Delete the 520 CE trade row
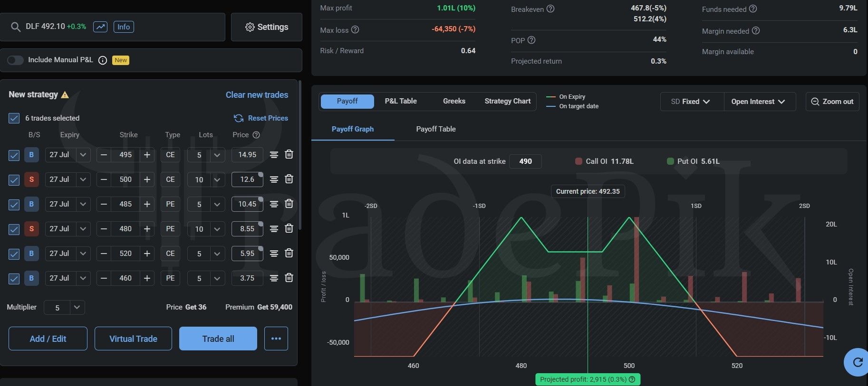Image resolution: width=868 pixels, height=386 pixels. (x=289, y=253)
